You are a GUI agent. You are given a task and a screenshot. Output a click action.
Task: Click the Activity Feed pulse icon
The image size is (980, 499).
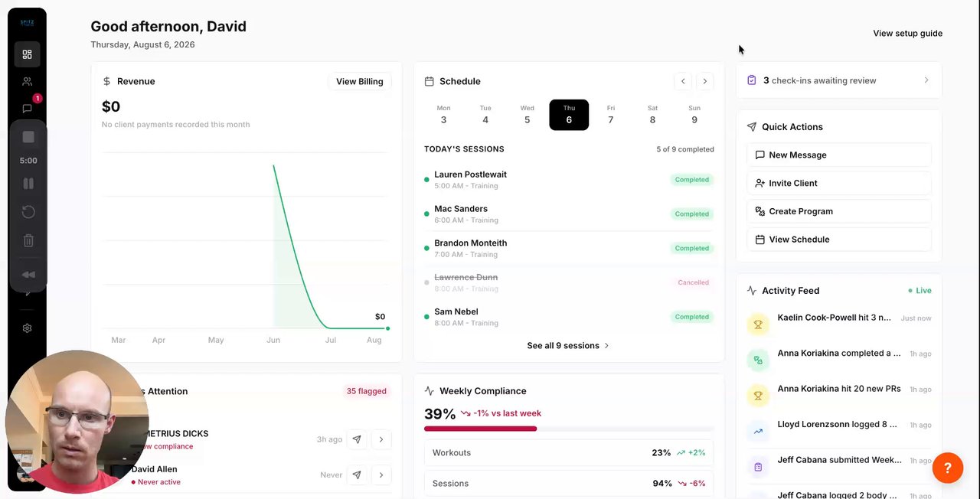tap(752, 291)
